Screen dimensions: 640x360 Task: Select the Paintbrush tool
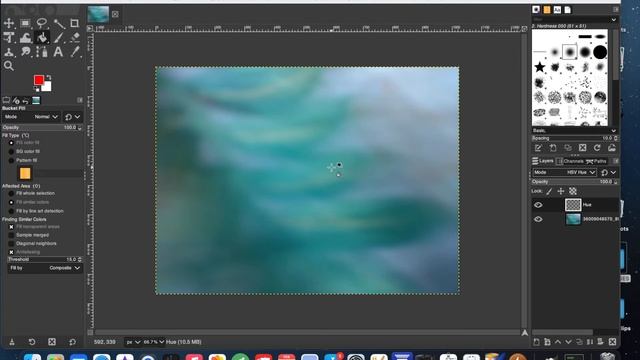click(58, 38)
